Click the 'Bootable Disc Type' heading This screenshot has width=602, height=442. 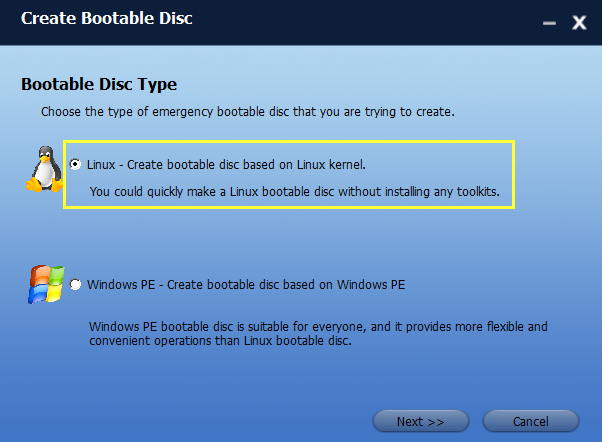99,84
